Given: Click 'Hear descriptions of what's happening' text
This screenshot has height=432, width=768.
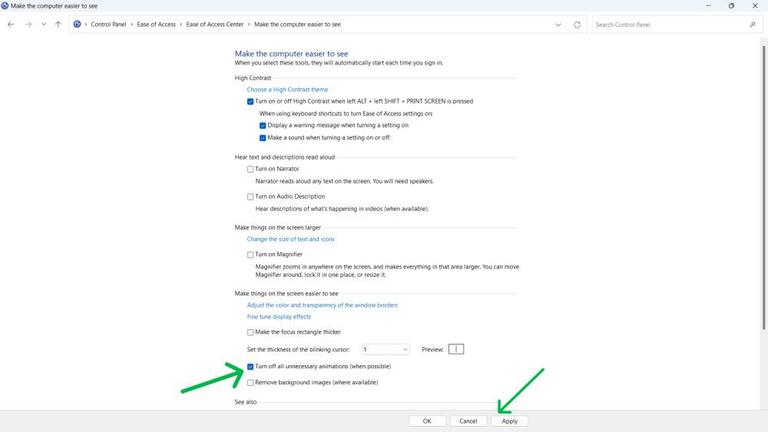Looking at the screenshot, I should 342,209.
